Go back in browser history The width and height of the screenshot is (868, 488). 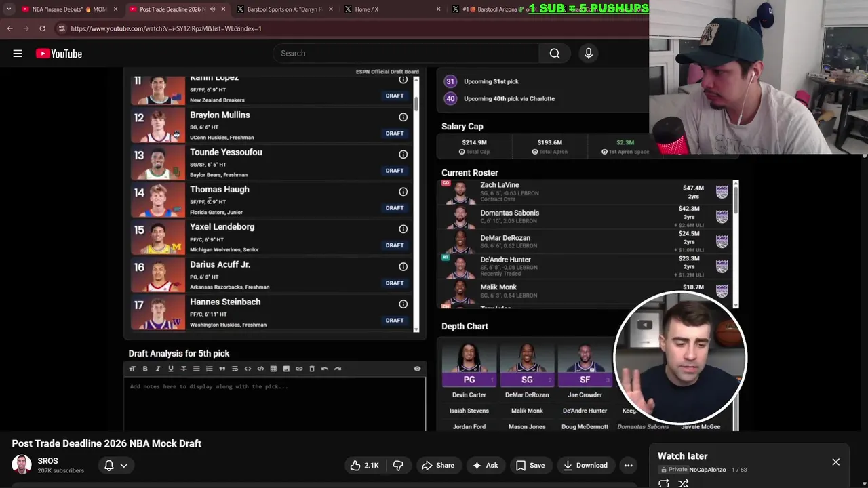[x=10, y=28]
